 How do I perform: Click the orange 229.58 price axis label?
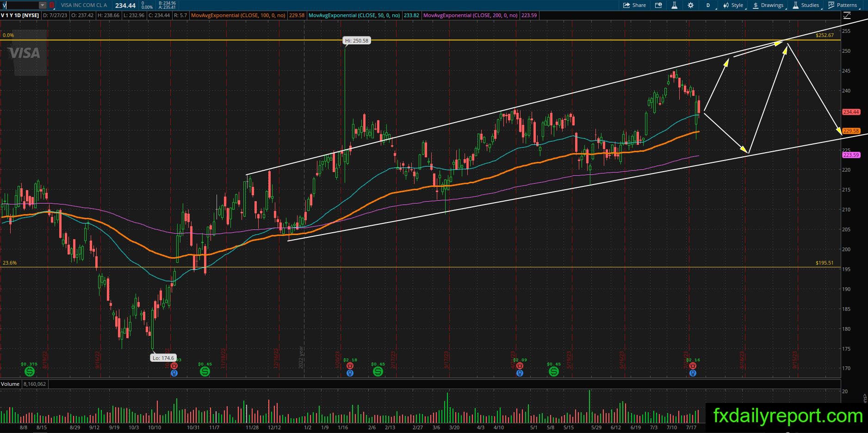pos(851,131)
